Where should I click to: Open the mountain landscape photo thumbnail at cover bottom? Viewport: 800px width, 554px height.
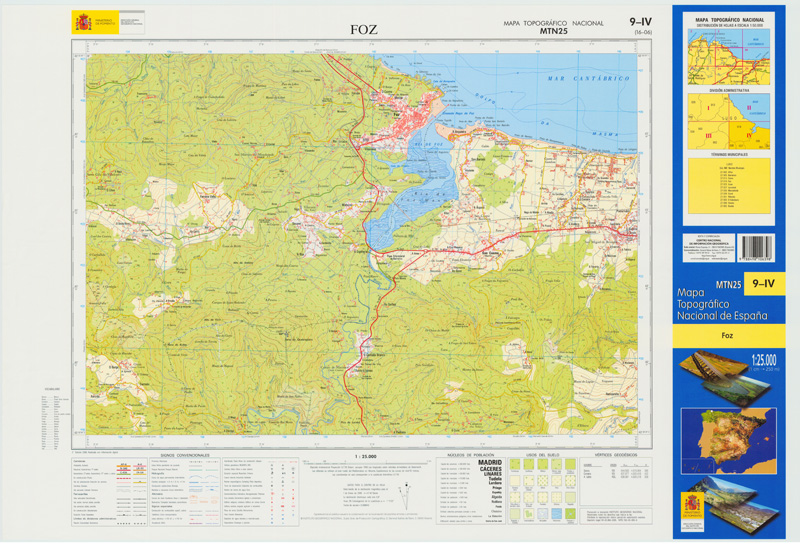(735, 505)
